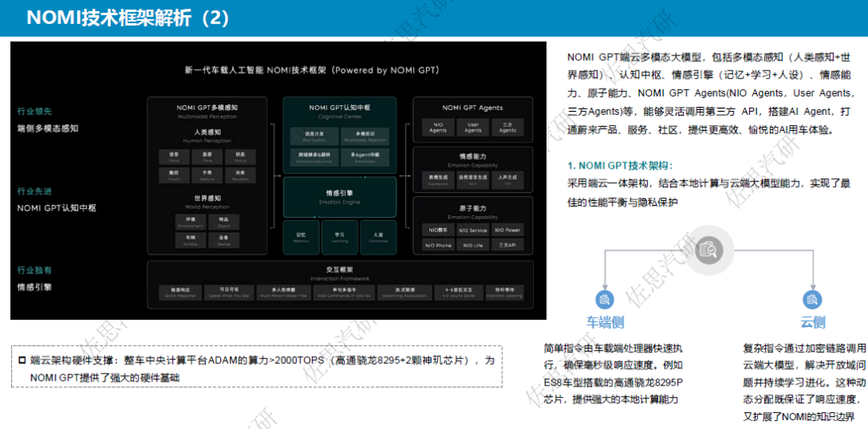Screen dimensions: 868x429
Task: Click the NIO Service box
Action: click(x=473, y=230)
